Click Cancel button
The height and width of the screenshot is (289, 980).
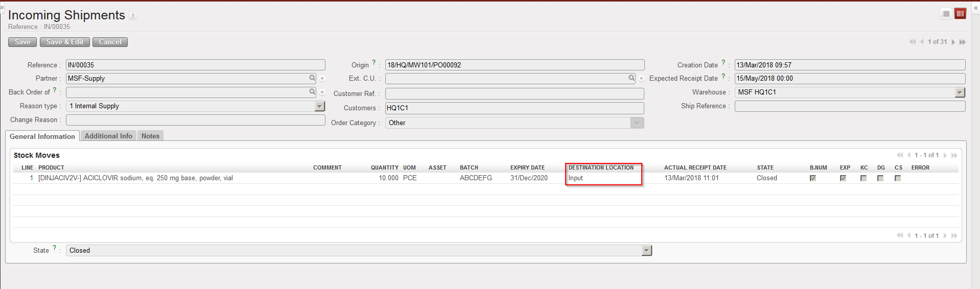(x=110, y=42)
